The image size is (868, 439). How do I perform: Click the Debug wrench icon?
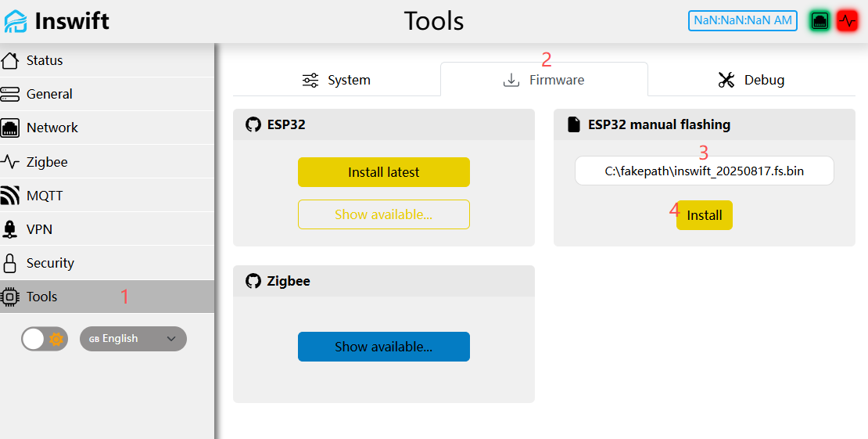726,80
